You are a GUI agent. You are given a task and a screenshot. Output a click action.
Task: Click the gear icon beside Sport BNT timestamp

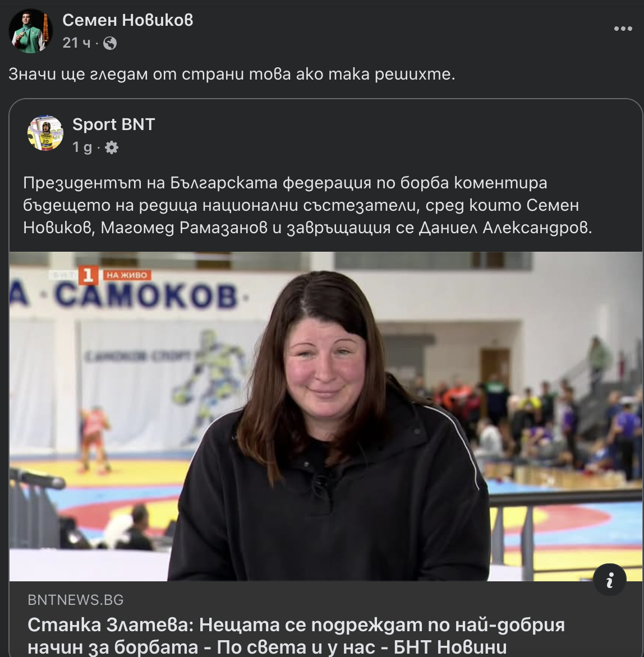(112, 147)
